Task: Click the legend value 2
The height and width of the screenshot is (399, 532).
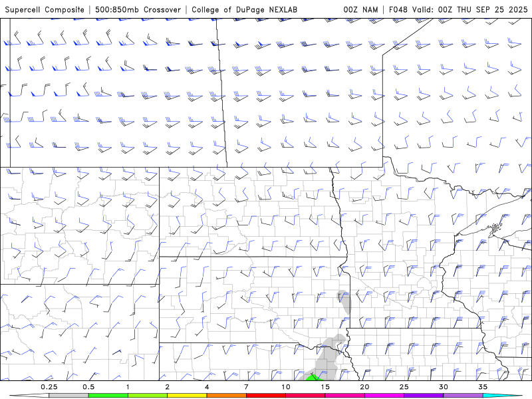Action: pos(168,387)
